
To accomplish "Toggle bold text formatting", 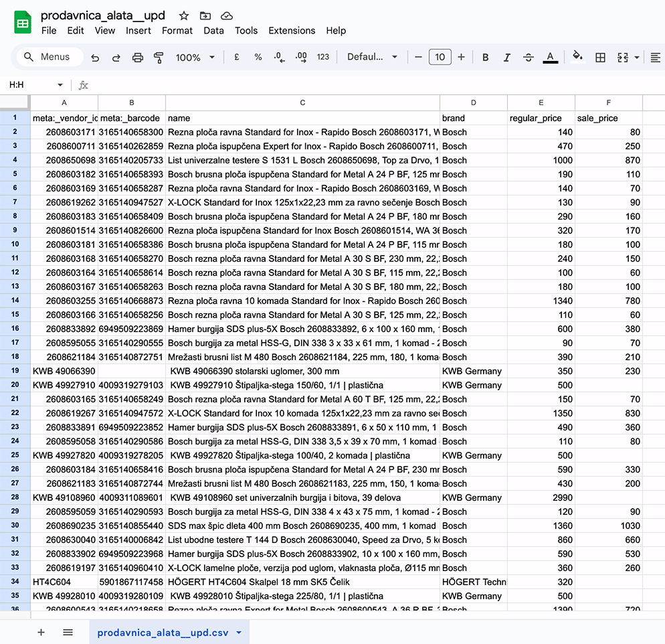I will pyautogui.click(x=486, y=58).
